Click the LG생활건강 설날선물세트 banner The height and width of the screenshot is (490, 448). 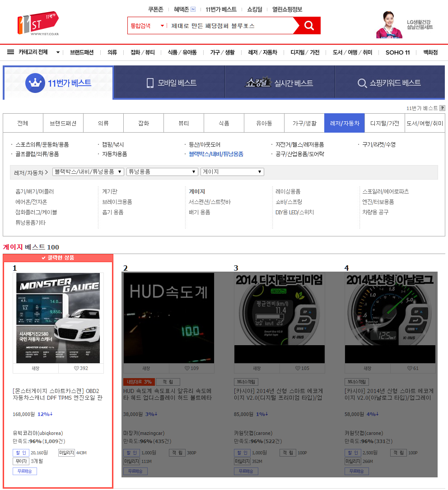[x=406, y=24]
